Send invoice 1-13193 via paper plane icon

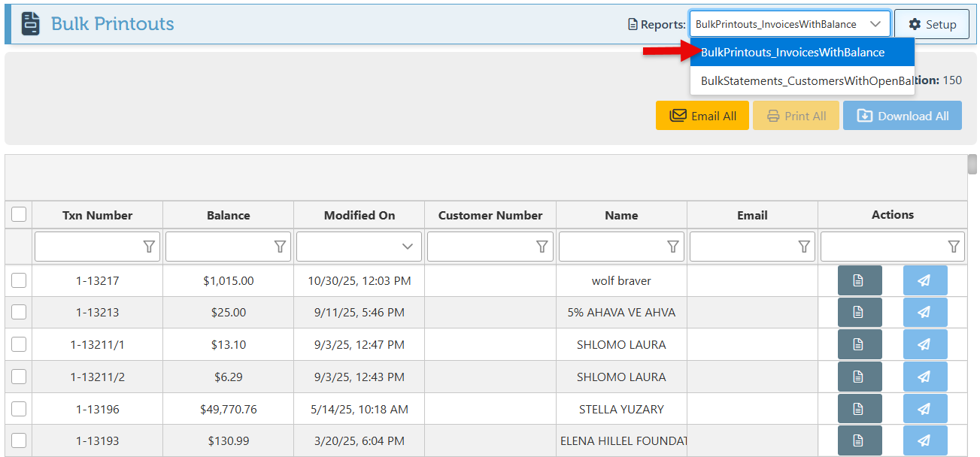pos(924,441)
